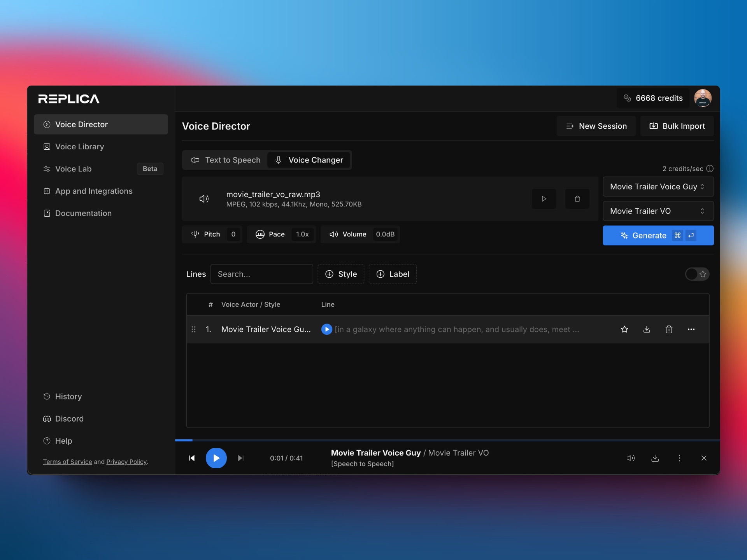This screenshot has height=560, width=747.
Task: Delete the uploaded mp3 file
Action: [x=577, y=199]
